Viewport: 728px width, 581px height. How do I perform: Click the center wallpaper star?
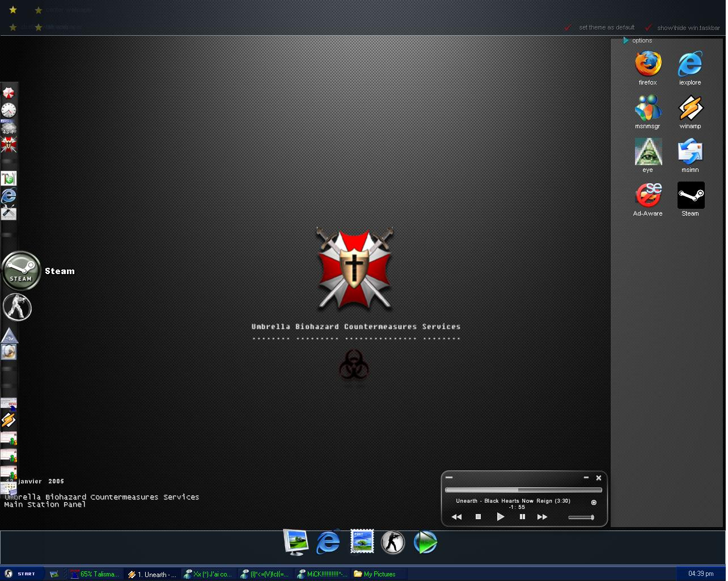click(x=38, y=10)
